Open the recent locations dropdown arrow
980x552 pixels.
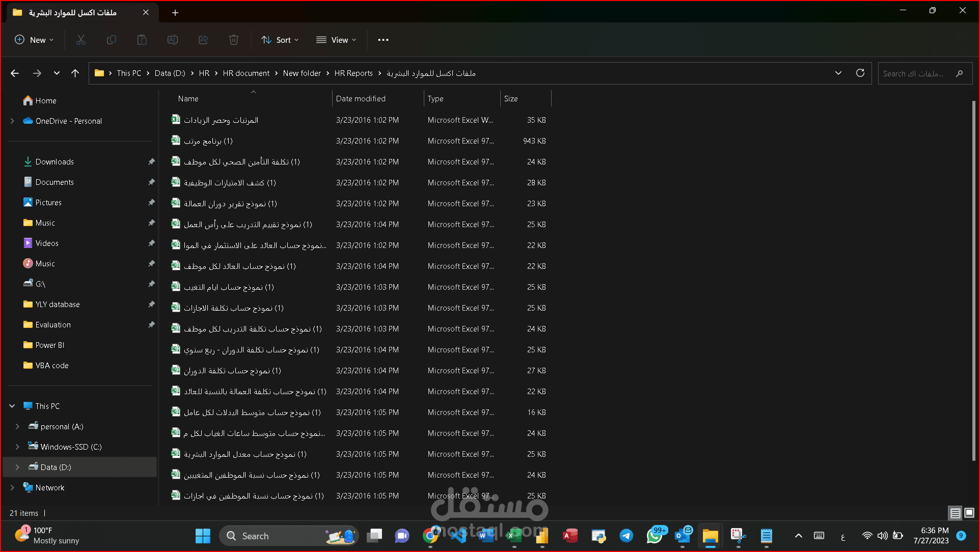pos(57,73)
